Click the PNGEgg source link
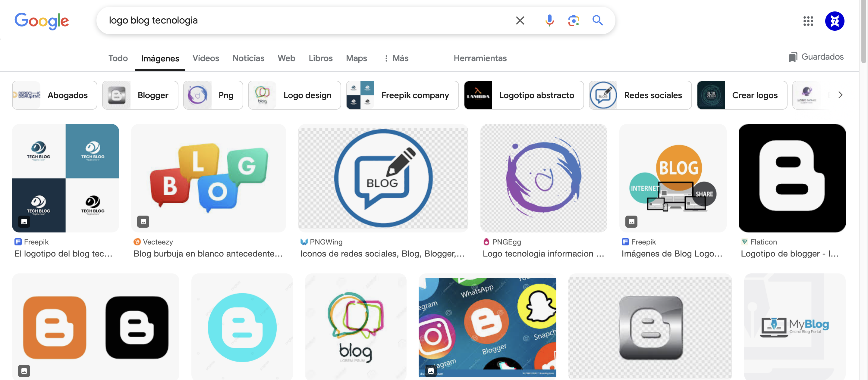The height and width of the screenshot is (380, 868). click(502, 242)
